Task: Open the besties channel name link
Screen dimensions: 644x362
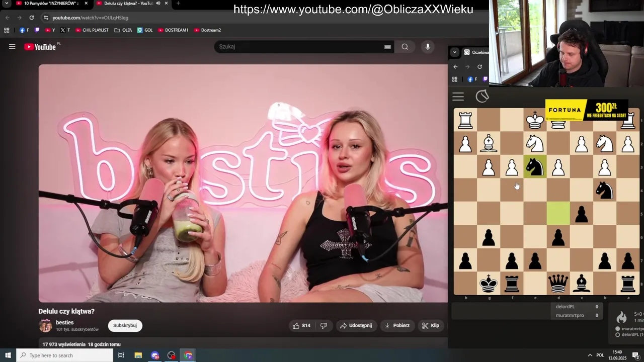Action: click(65, 323)
